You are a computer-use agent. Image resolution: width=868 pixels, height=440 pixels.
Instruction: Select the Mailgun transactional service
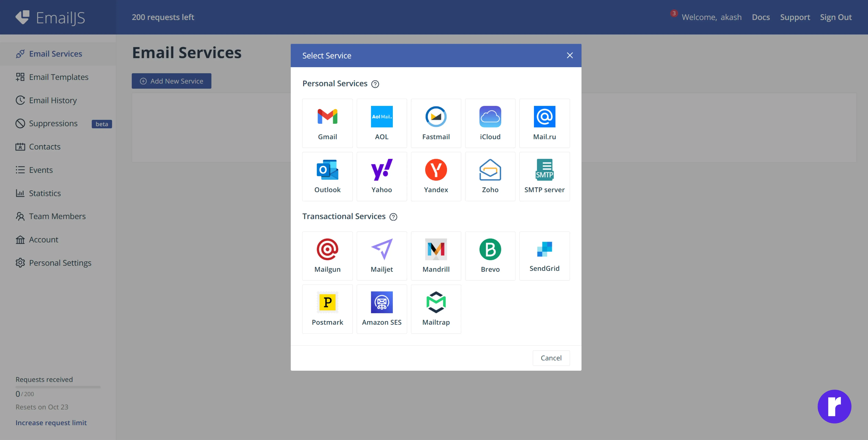(327, 256)
